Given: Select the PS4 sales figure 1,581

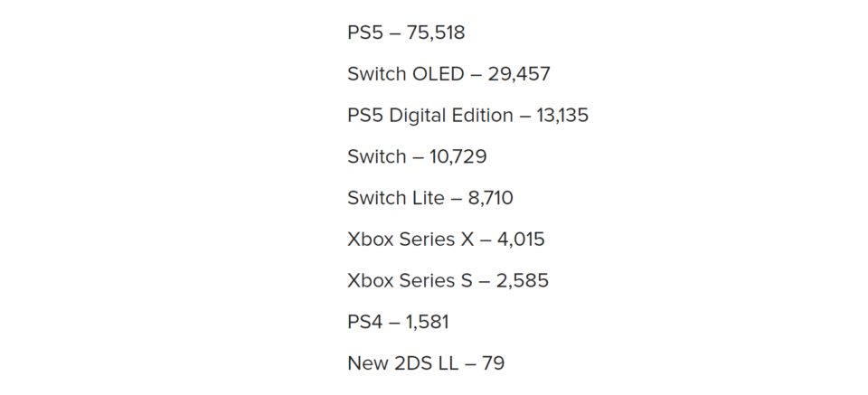Looking at the screenshot, I should click(427, 322).
